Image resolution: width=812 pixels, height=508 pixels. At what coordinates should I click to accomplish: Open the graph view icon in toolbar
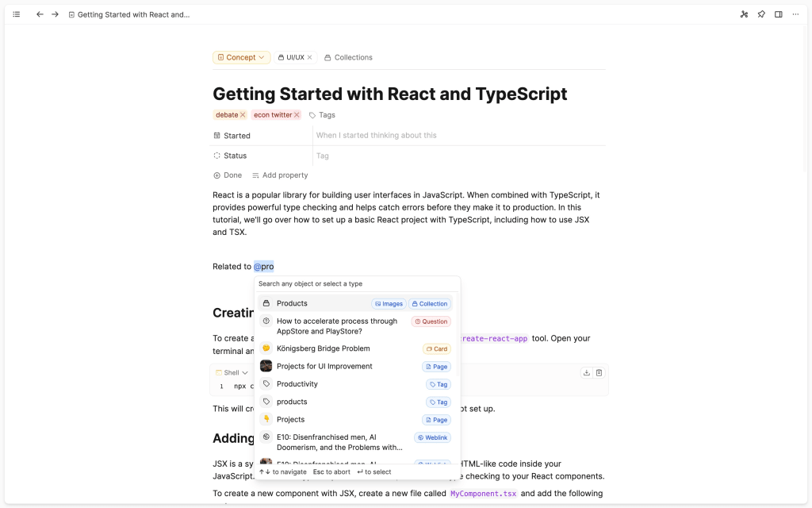(x=744, y=14)
